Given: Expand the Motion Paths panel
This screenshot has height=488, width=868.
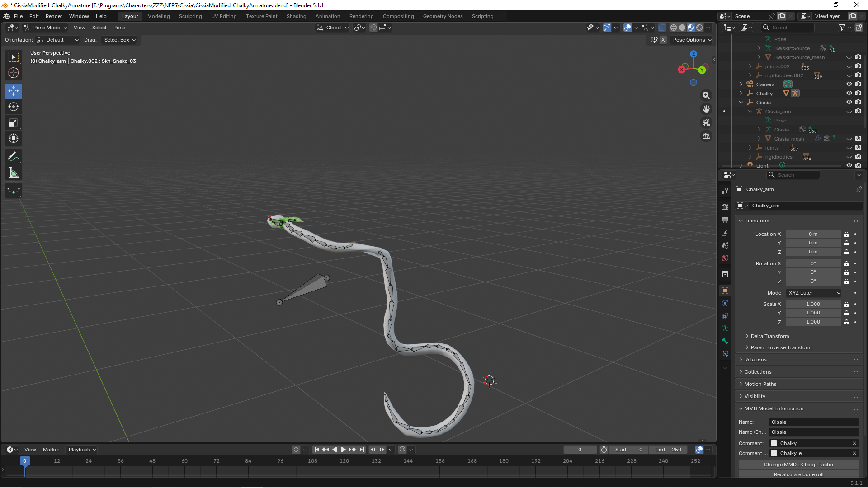Looking at the screenshot, I should [x=760, y=384].
